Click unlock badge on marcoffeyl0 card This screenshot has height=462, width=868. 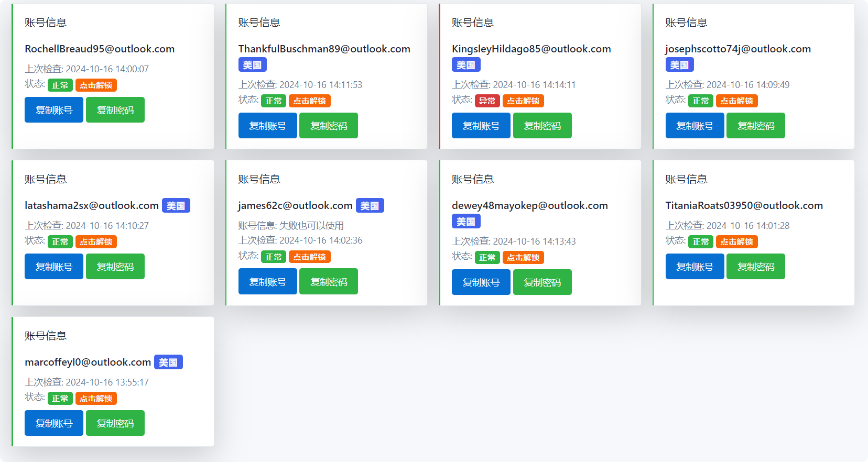[96, 399]
